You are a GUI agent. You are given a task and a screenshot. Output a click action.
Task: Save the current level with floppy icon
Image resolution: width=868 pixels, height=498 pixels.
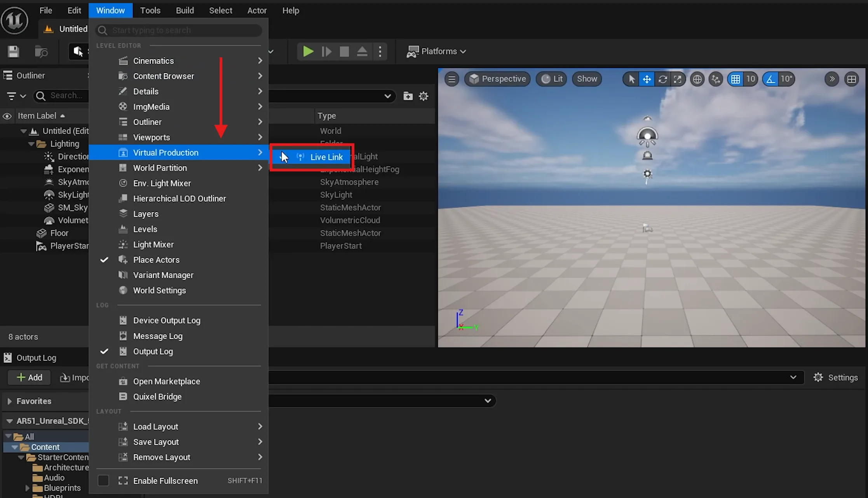tap(13, 51)
